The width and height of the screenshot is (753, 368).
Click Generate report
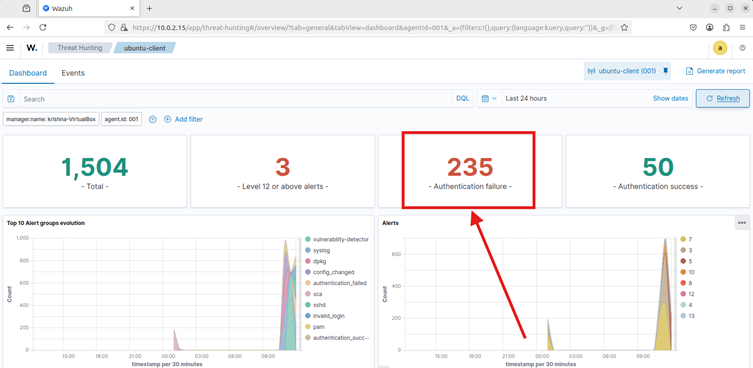click(x=715, y=71)
